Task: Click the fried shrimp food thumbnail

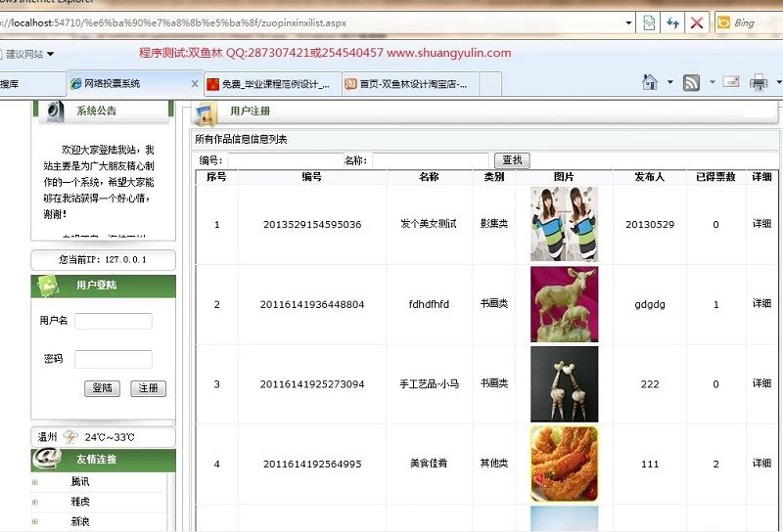Action: tap(564, 465)
